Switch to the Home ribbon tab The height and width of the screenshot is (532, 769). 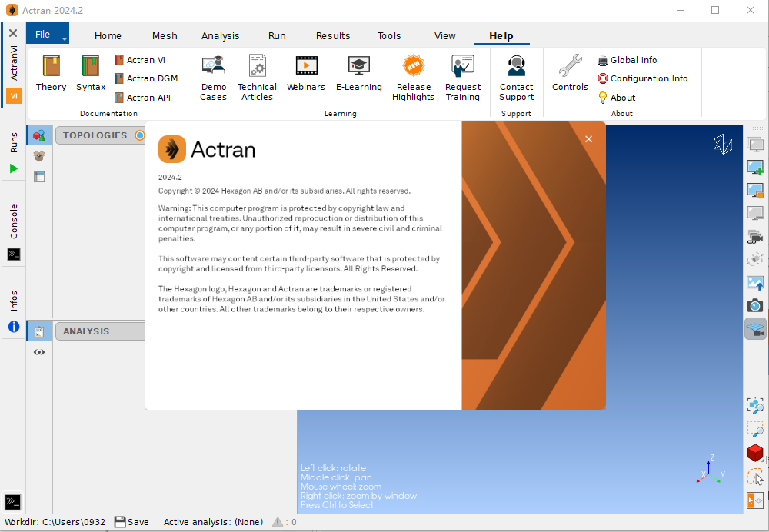pyautogui.click(x=108, y=36)
